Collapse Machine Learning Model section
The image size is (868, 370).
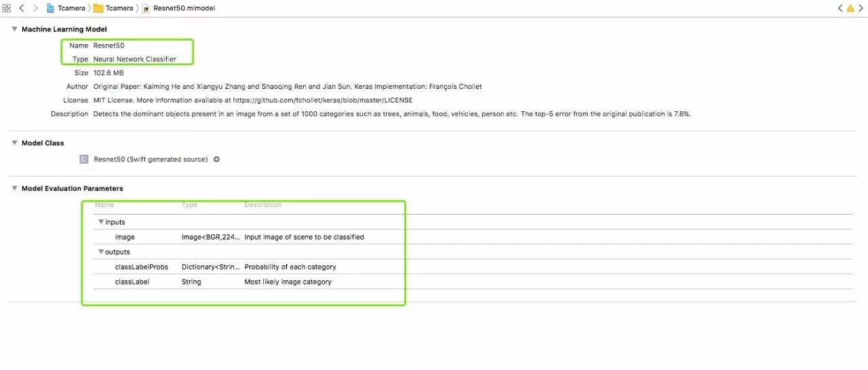(15, 29)
